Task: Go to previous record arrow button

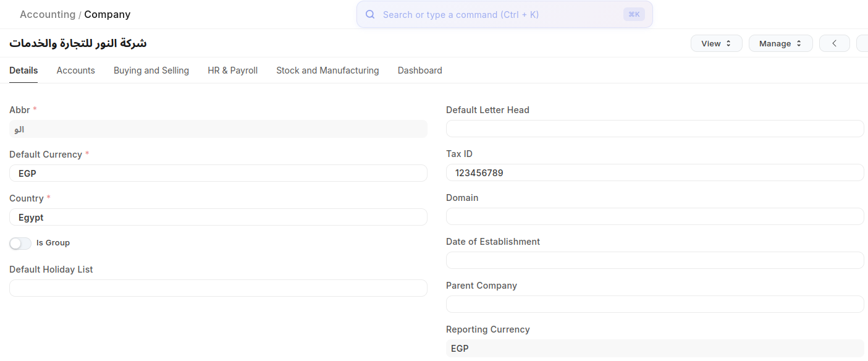Action: [835, 43]
